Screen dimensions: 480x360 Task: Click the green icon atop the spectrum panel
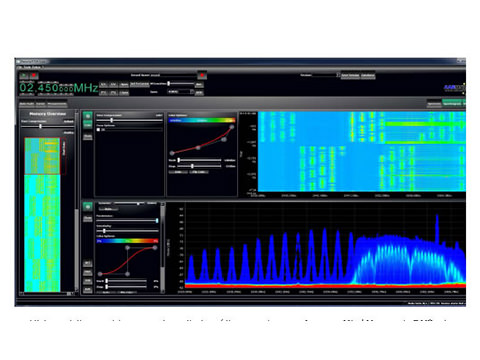(x=88, y=207)
